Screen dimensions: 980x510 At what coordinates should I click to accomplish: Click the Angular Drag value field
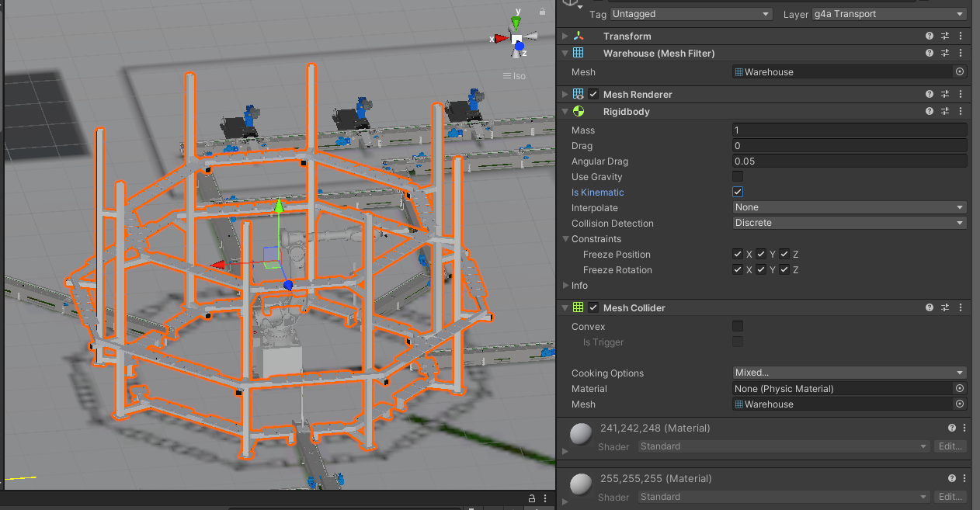coord(850,161)
